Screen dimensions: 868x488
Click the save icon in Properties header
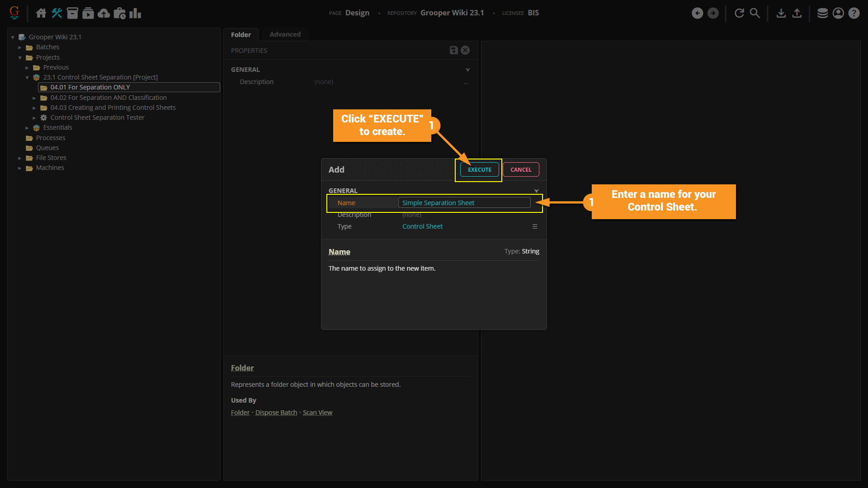point(453,50)
